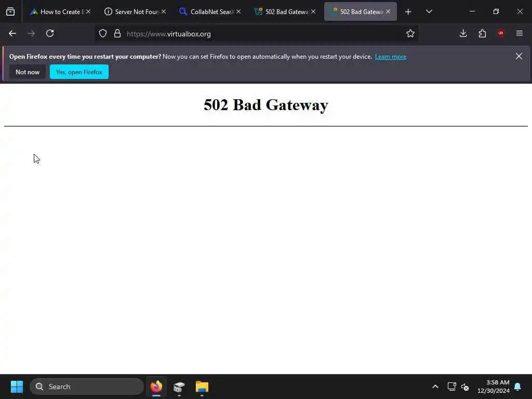Reload the current page
This screenshot has height=399, width=532.
coord(50,33)
